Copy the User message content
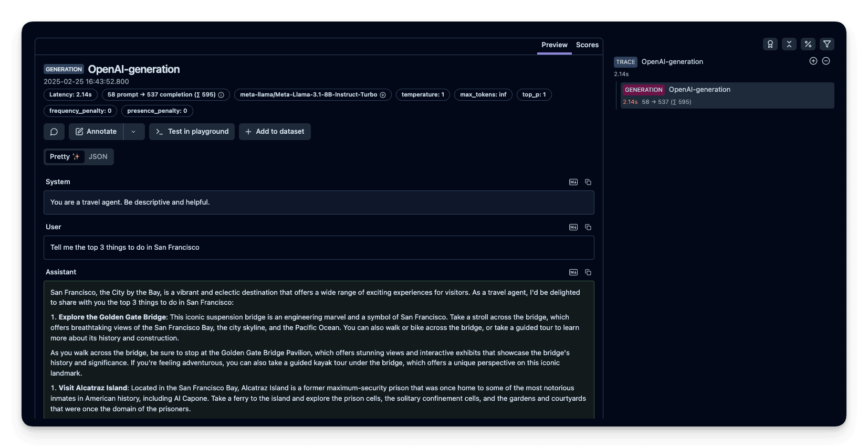This screenshot has height=448, width=868. pyautogui.click(x=588, y=227)
